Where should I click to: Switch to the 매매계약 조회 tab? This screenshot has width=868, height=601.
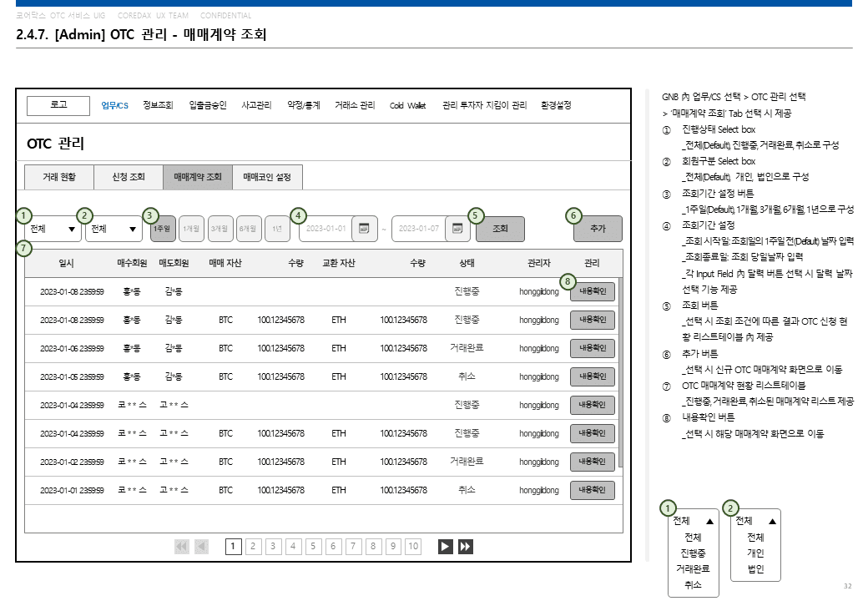tap(198, 177)
